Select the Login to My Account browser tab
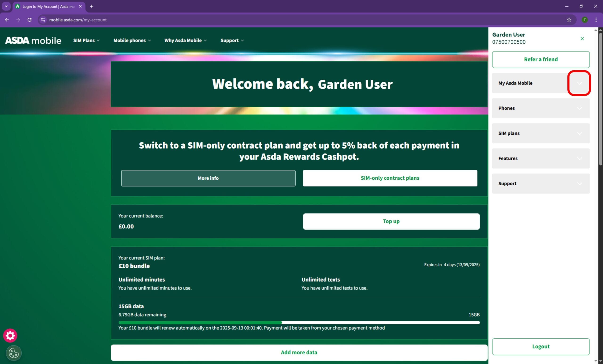Image resolution: width=603 pixels, height=364 pixels. [49, 7]
